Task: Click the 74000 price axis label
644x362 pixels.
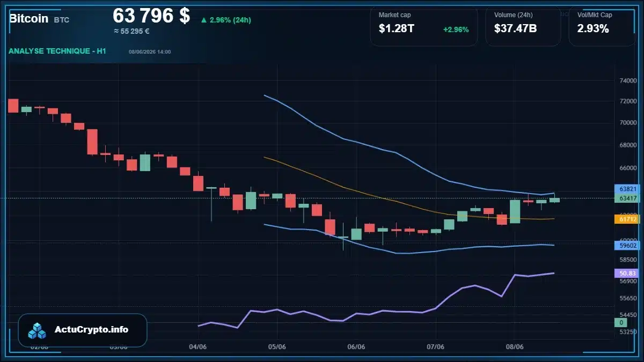Action: (x=627, y=80)
